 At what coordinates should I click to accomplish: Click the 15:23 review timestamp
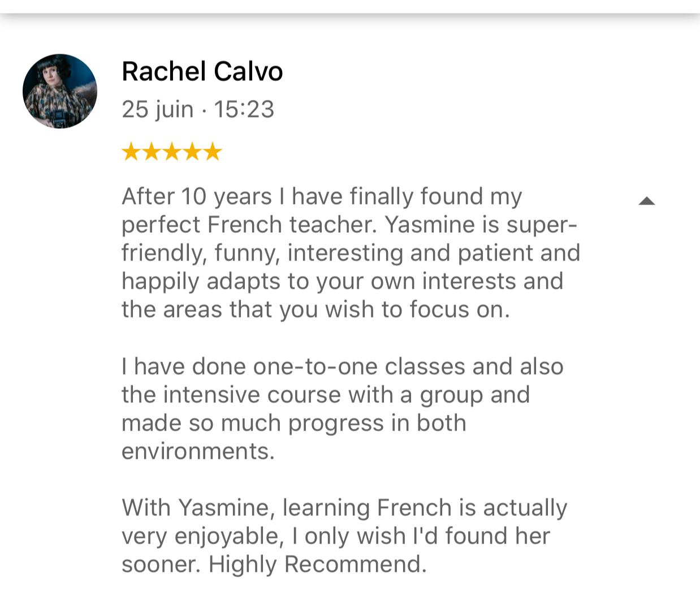[244, 110]
